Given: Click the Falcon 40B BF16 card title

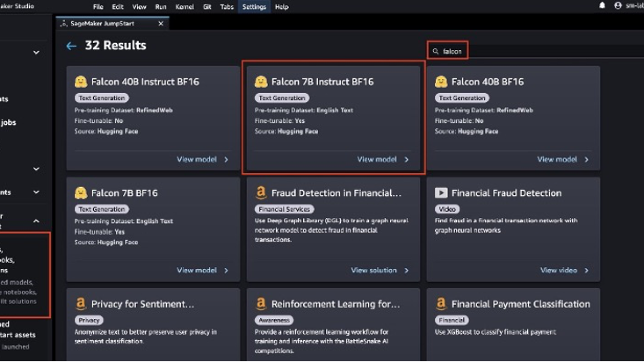Looking at the screenshot, I should coord(487,82).
